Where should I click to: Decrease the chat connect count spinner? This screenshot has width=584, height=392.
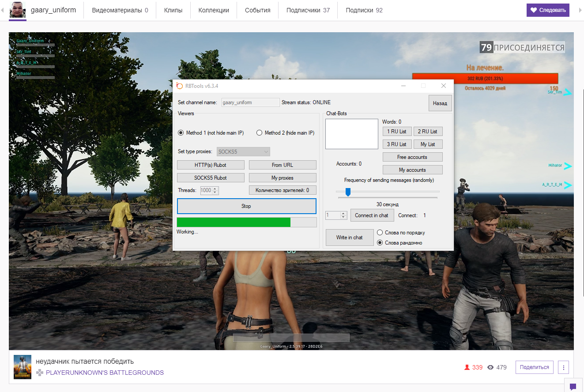click(x=343, y=217)
